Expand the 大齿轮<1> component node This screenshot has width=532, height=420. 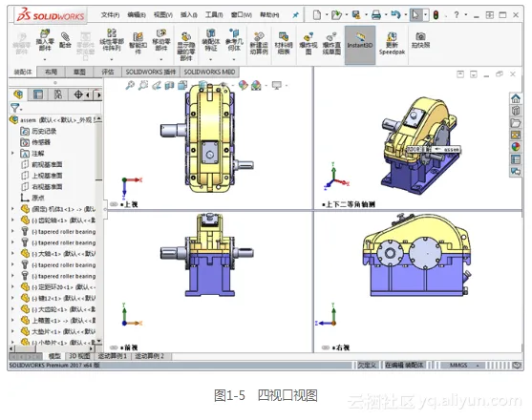[12, 309]
